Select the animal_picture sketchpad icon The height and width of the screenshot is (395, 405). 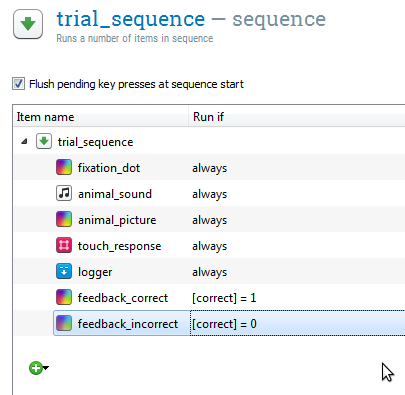coord(64,219)
